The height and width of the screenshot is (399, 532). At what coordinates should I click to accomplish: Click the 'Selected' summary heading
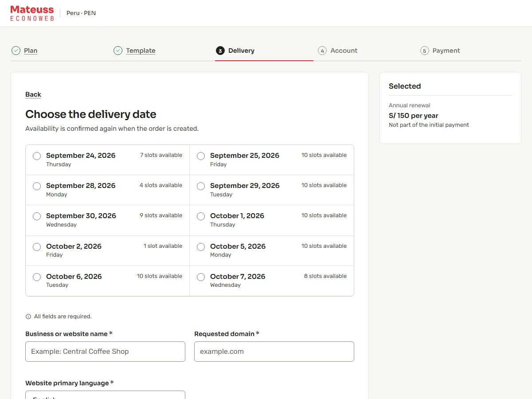click(405, 86)
